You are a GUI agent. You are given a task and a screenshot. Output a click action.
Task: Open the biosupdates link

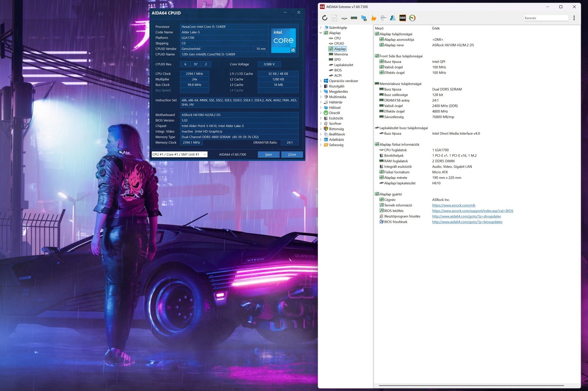(467, 222)
